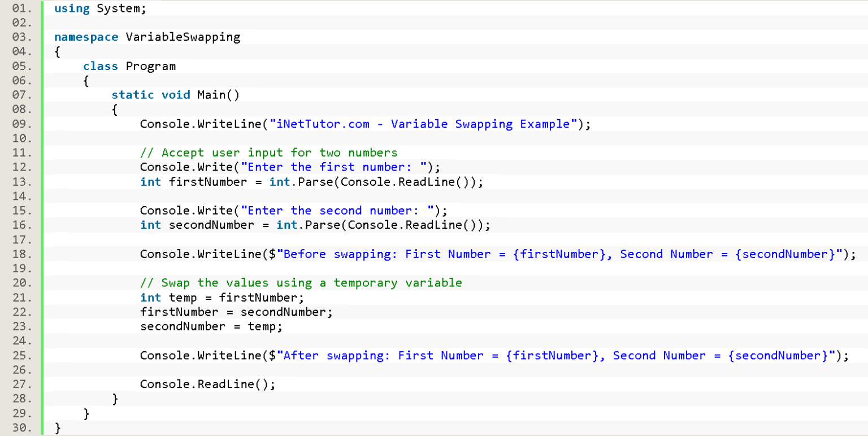Select the class keyword on line 5
The height and width of the screenshot is (436, 868).
click(101, 66)
